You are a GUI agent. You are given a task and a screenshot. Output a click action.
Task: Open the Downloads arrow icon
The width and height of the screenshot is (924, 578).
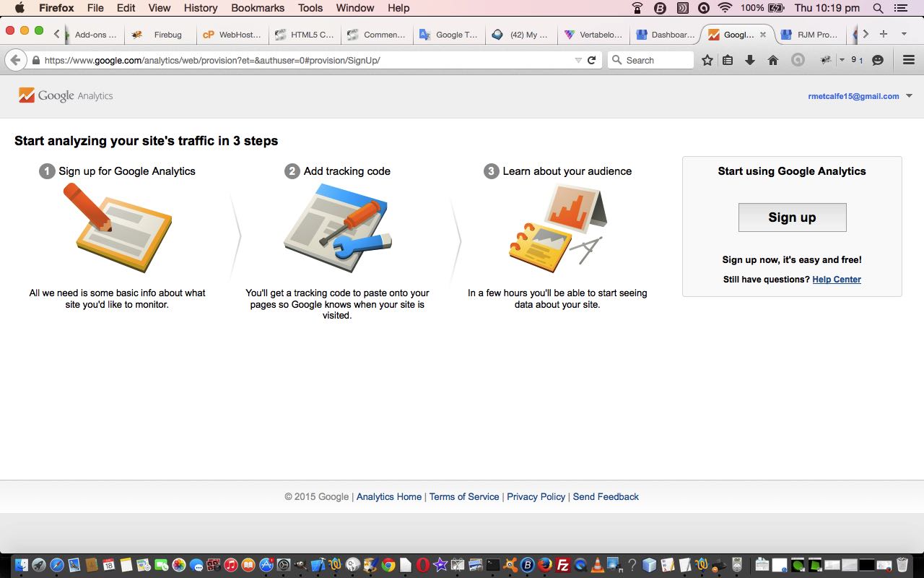[x=750, y=60]
